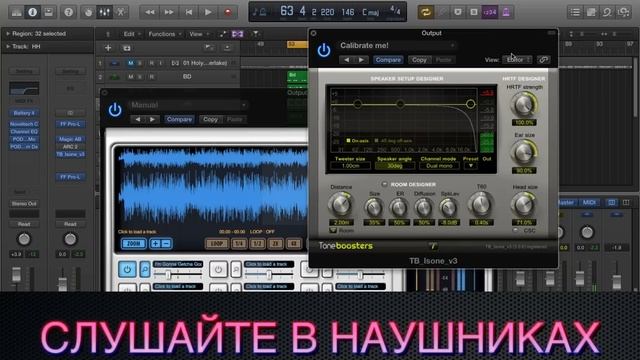This screenshot has height=360, width=640.
Task: Expand the Region: 32 selected disclosure
Action: pos(8,33)
